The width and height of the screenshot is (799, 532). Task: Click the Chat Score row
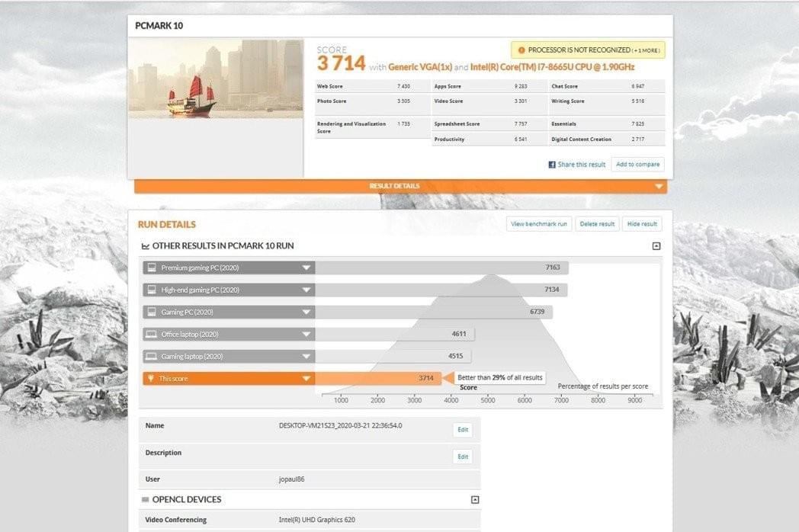(x=607, y=86)
